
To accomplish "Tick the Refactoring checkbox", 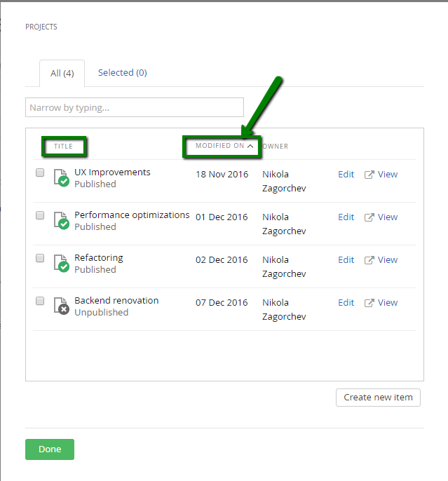I will (40, 258).
